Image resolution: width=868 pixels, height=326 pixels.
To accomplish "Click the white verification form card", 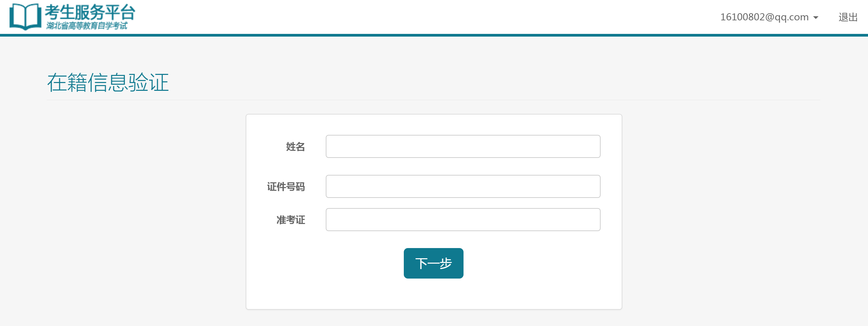I will 434,295.
